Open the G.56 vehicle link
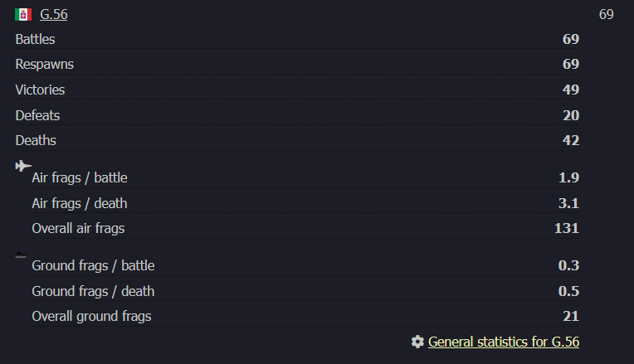The width and height of the screenshot is (634, 364). pos(54,14)
